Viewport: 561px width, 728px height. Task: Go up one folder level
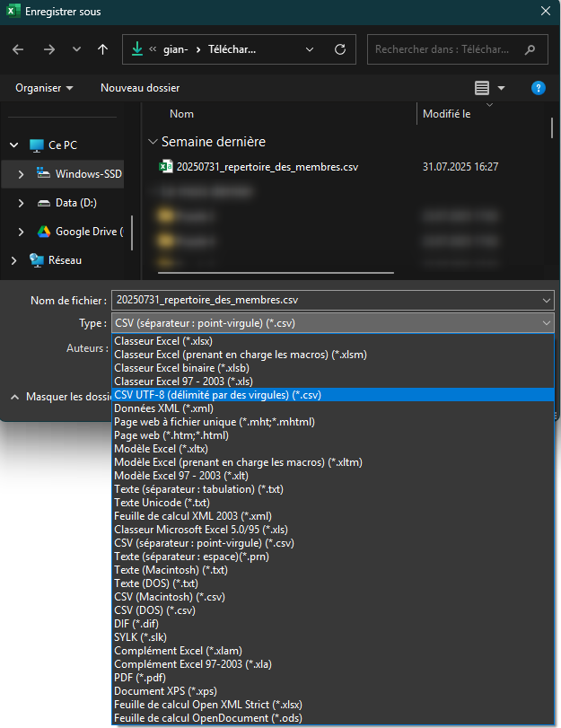click(x=102, y=49)
